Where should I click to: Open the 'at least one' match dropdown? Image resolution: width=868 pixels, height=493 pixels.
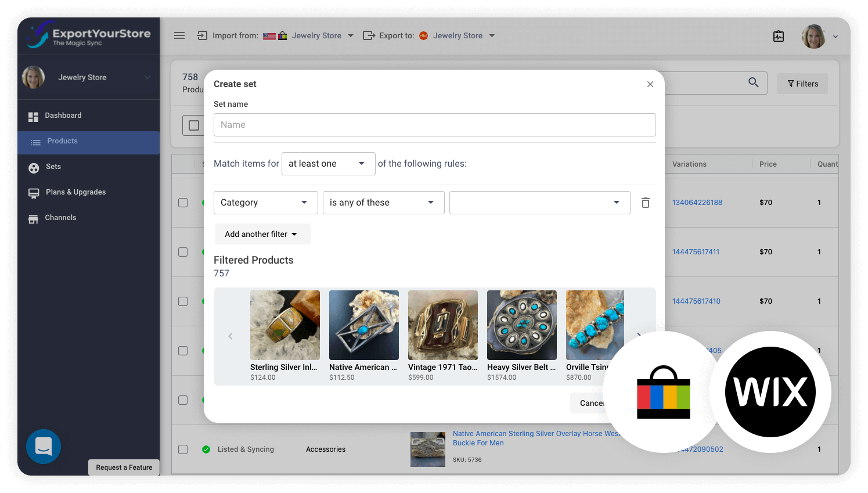coord(328,163)
